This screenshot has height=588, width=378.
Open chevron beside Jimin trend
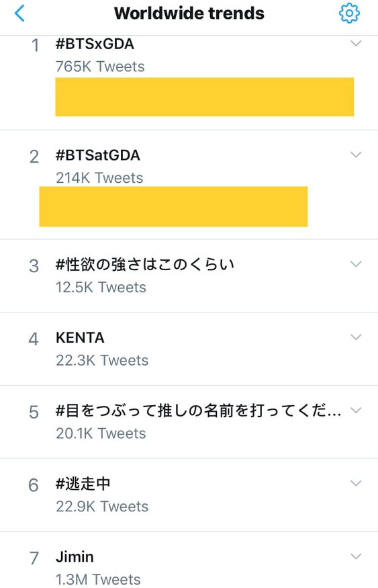356,556
